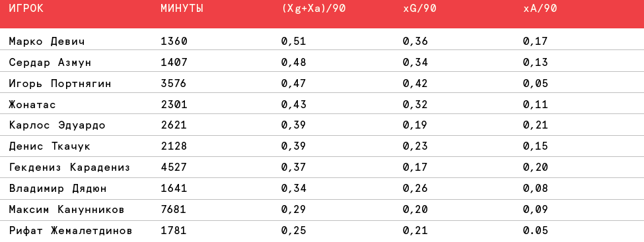Click the ИГРОК column header
The image size is (644, 242).
[x=26, y=9]
